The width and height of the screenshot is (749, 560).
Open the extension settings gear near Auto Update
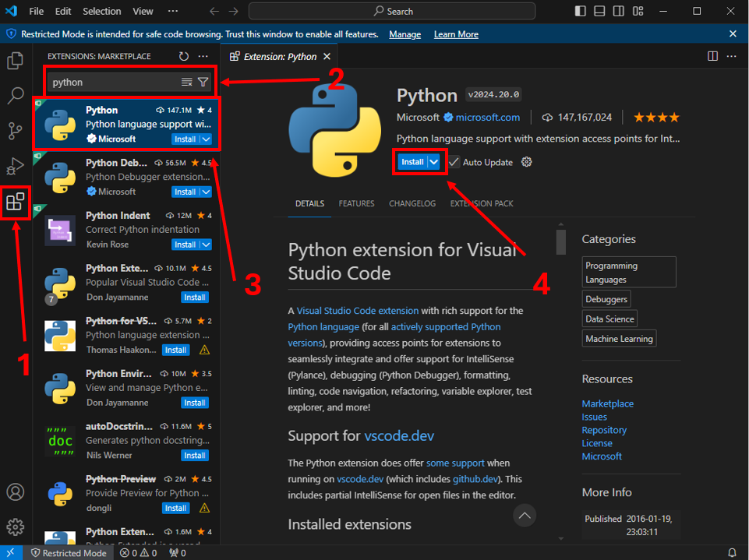(x=526, y=162)
